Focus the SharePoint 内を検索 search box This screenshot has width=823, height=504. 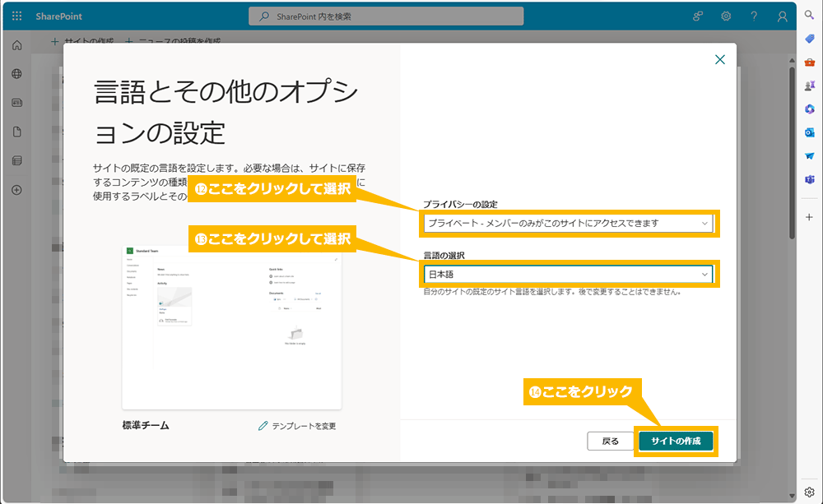click(386, 16)
